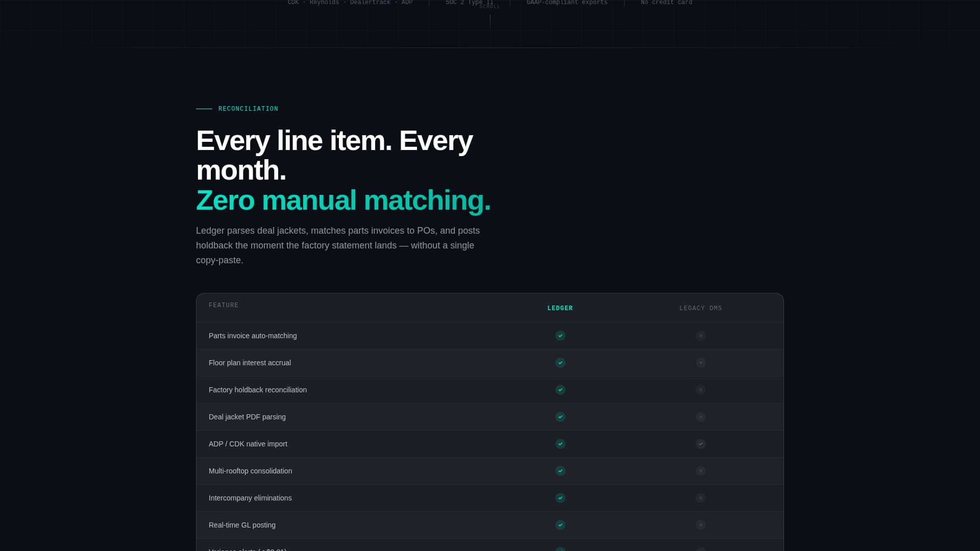Click the 'No credit card' text at top
The image size is (980, 551).
coord(667,3)
